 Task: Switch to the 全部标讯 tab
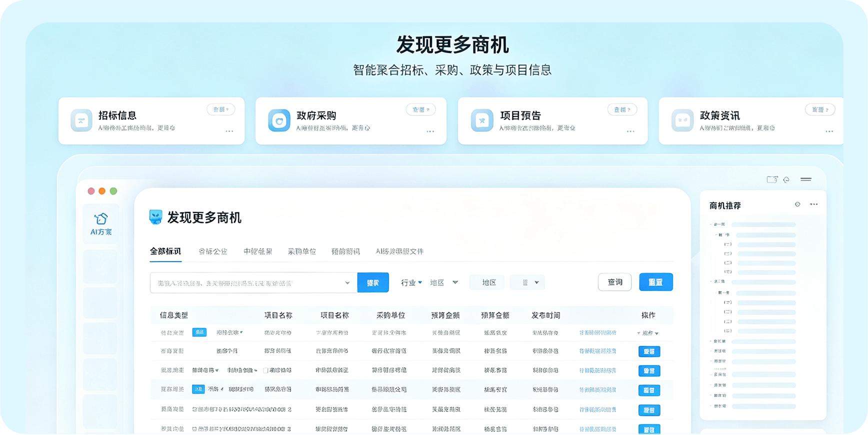(x=165, y=251)
